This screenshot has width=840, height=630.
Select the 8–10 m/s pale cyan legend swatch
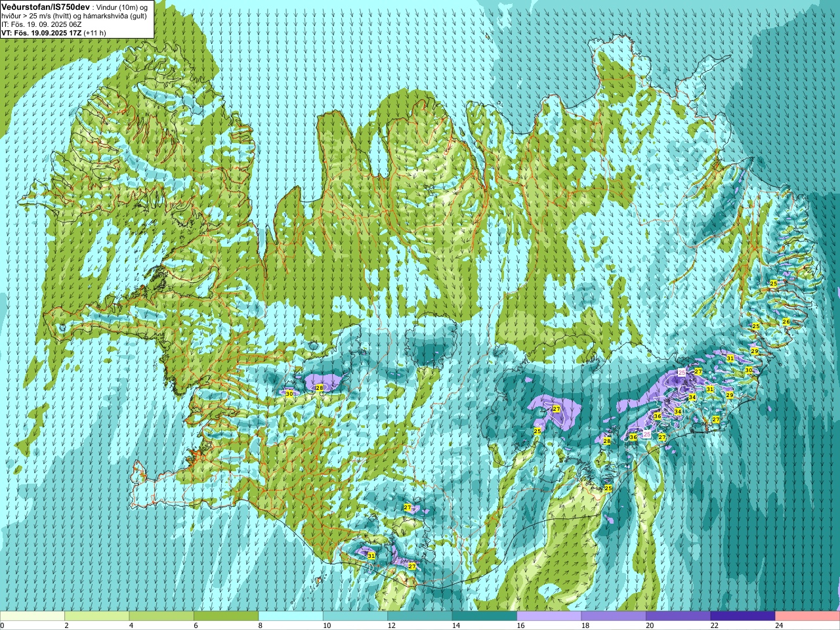click(291, 616)
